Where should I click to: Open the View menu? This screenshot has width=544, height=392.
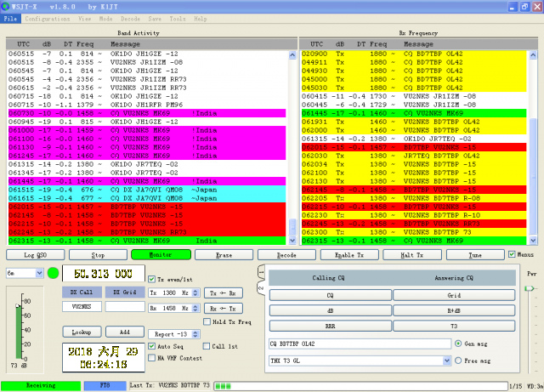[85, 19]
